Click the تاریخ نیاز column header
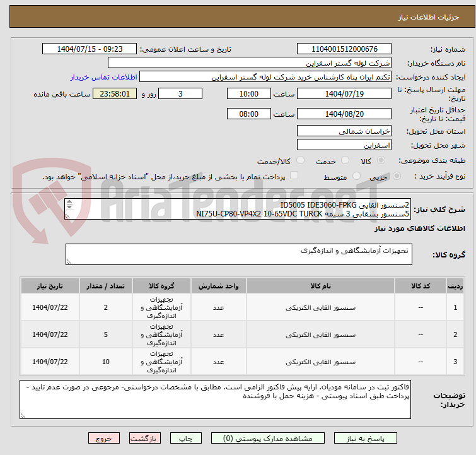The image size is (476, 455). coord(50,286)
